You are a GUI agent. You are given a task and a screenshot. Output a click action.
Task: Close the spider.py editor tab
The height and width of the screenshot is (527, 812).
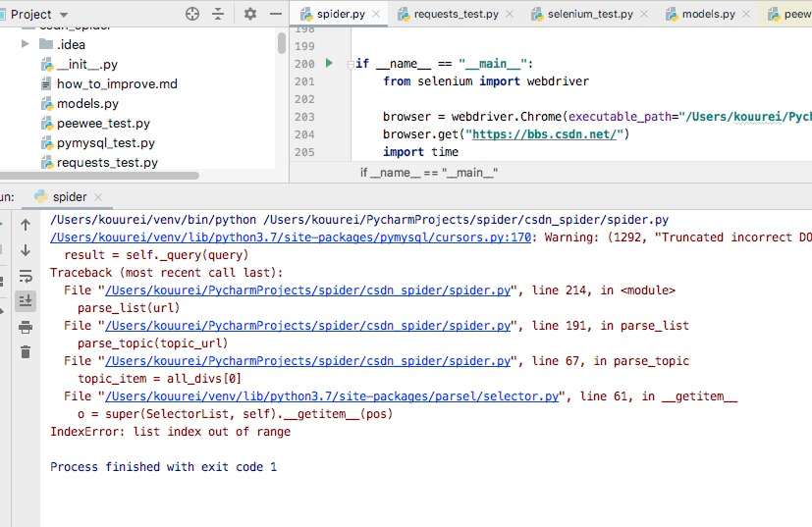[x=376, y=14]
